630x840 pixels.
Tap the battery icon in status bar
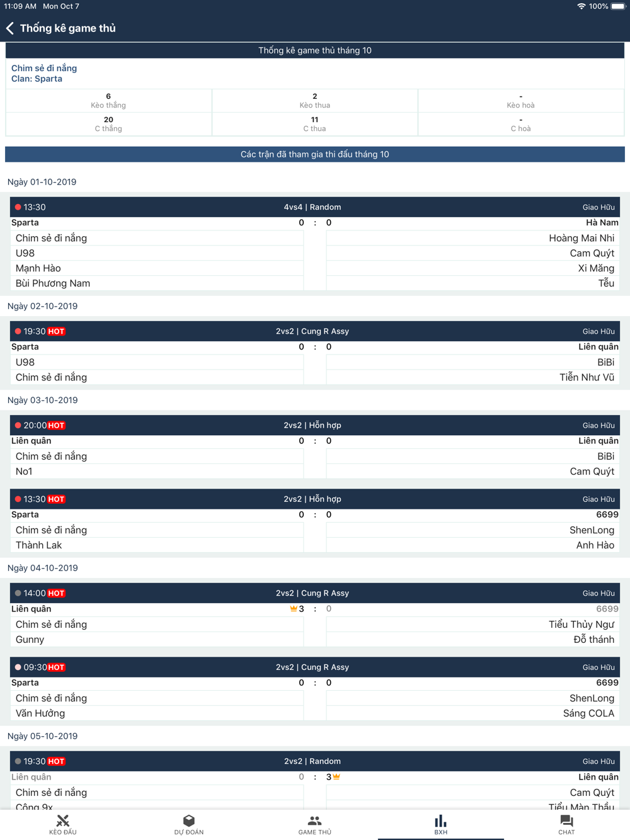point(618,6)
